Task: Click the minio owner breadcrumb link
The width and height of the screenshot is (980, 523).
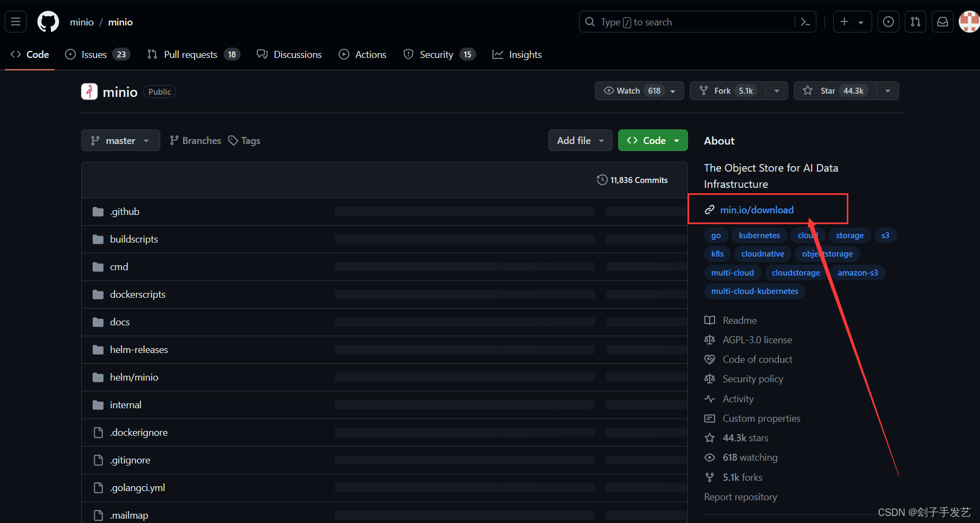Action: coord(82,22)
